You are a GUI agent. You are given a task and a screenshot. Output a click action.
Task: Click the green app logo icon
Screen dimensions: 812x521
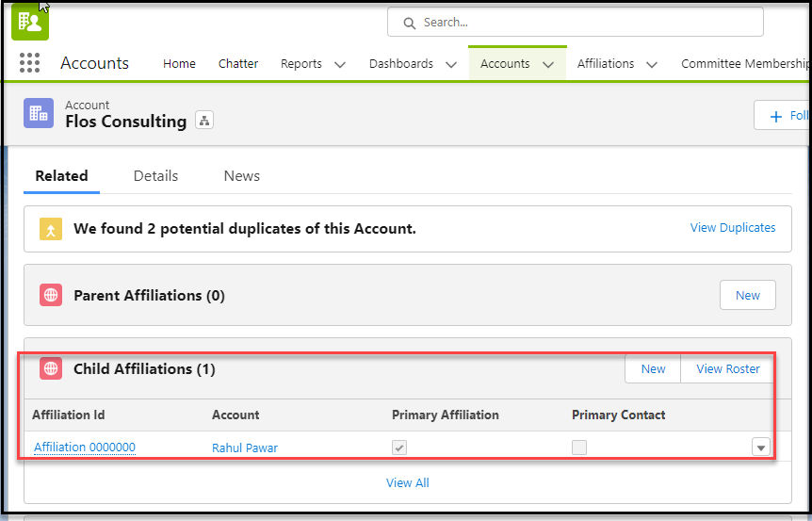pos(30,21)
